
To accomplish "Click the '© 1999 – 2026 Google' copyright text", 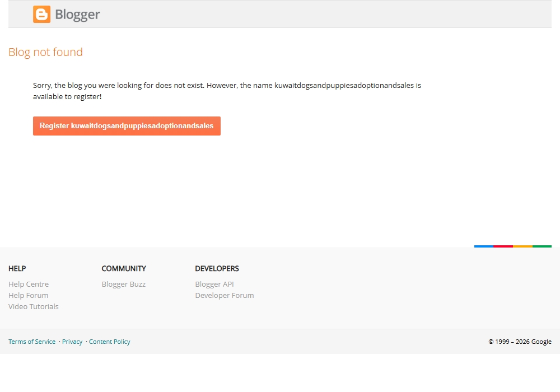I will click(520, 342).
